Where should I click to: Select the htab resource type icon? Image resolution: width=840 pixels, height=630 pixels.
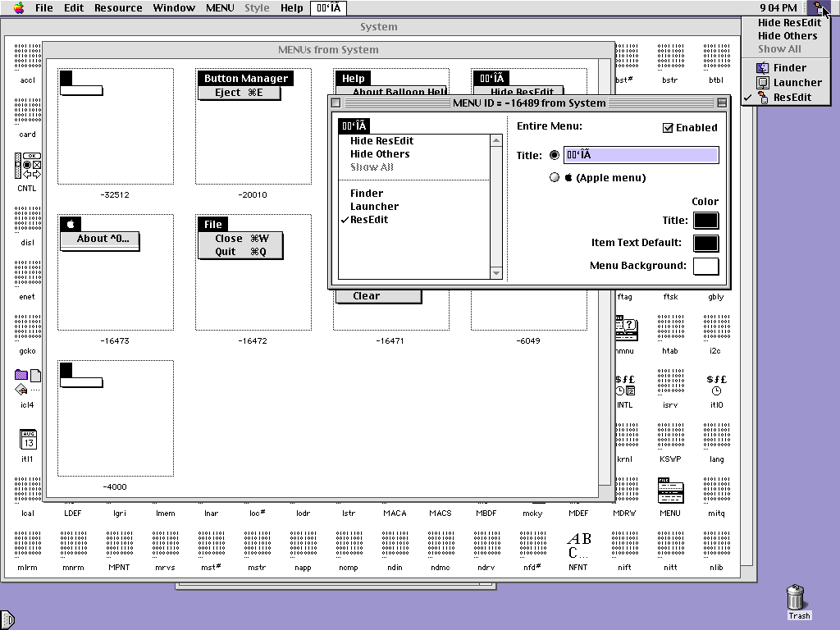tap(671, 328)
